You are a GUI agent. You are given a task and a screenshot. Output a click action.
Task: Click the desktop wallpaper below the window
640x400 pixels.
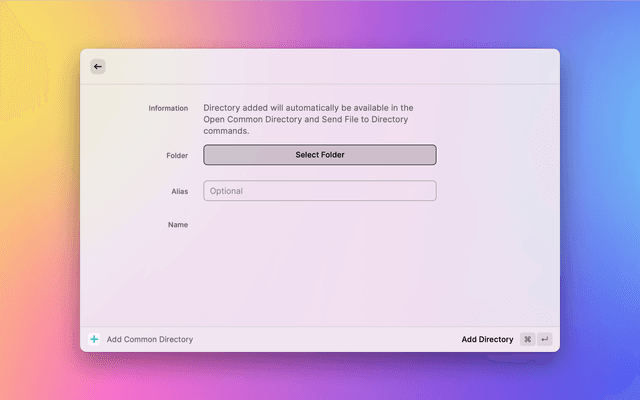320,377
